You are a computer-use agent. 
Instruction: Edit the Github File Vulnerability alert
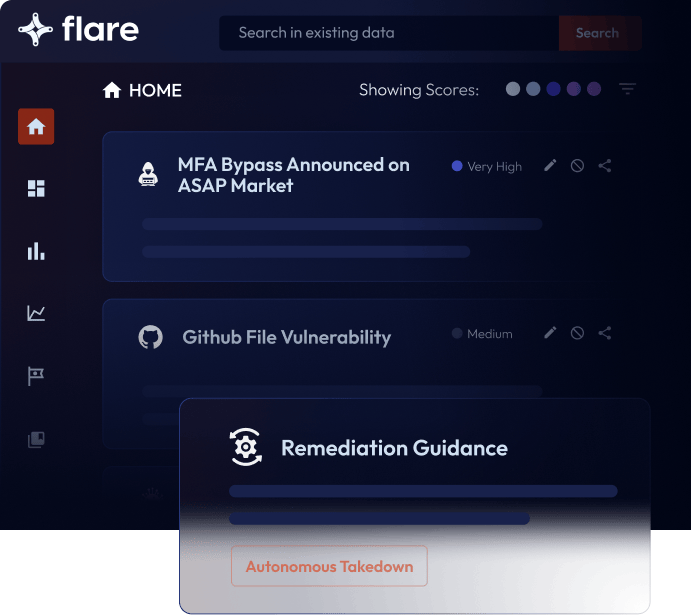coord(550,333)
